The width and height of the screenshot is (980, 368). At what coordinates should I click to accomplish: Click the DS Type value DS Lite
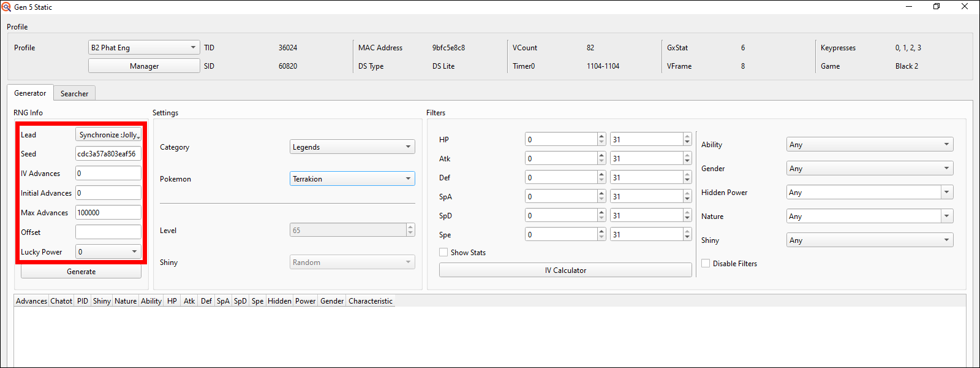click(x=443, y=66)
